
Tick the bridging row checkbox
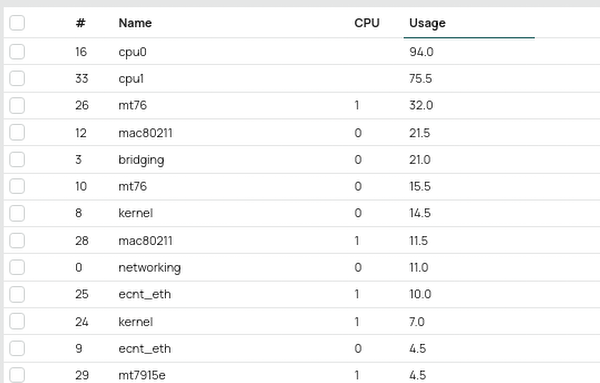click(17, 159)
